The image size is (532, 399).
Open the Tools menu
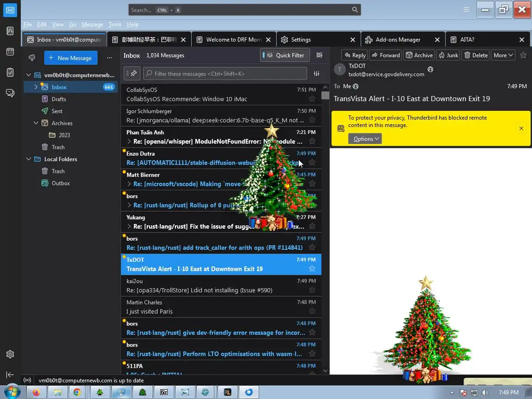pos(115,24)
